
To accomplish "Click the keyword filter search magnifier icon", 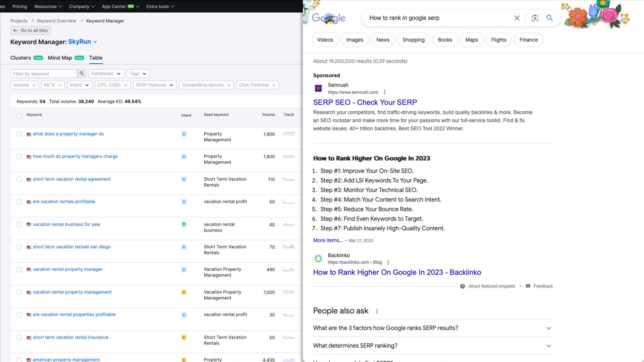I will click(x=82, y=73).
